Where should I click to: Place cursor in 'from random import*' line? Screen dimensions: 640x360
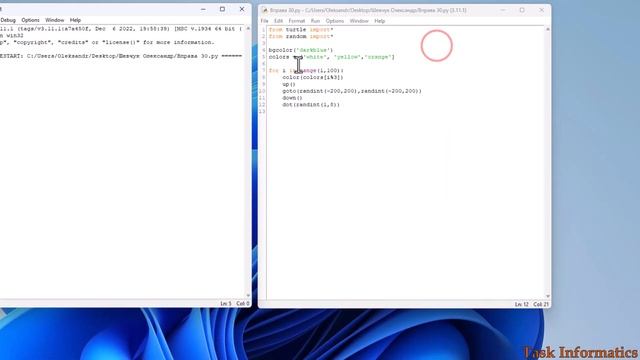[301, 36]
